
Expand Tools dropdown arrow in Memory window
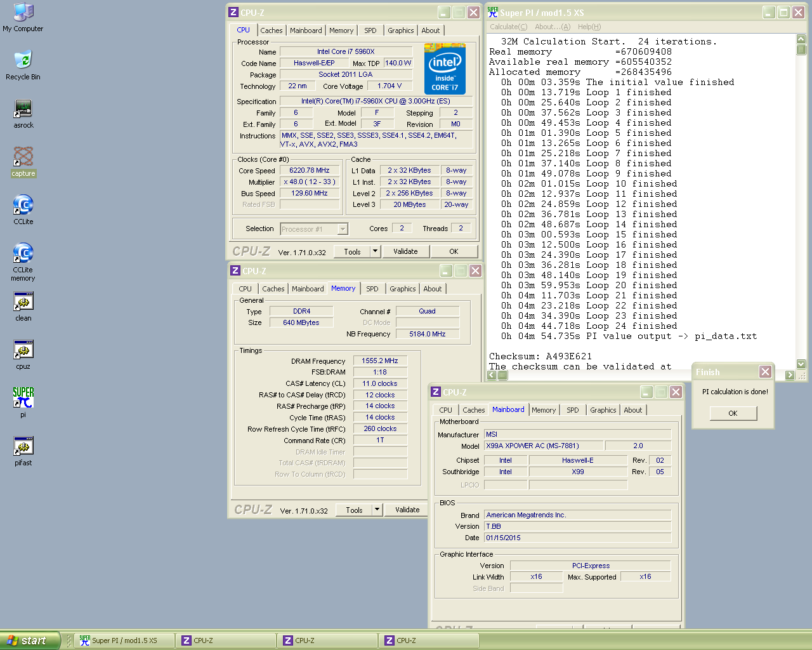point(377,510)
